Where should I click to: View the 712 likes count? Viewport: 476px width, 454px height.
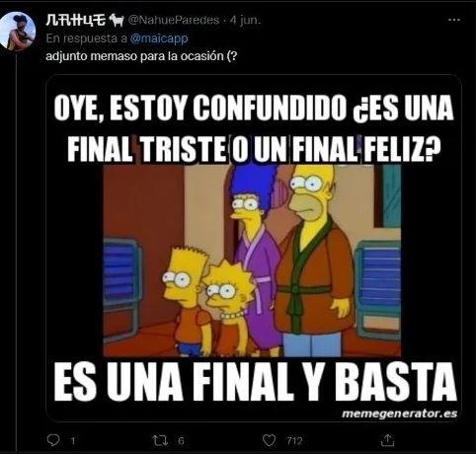(294, 440)
